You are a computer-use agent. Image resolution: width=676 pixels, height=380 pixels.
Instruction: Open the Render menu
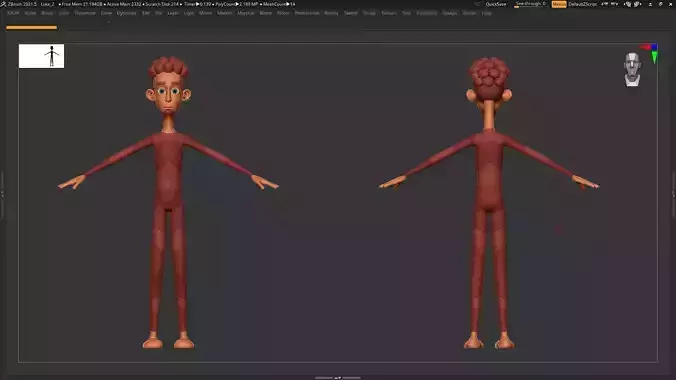[331, 13]
